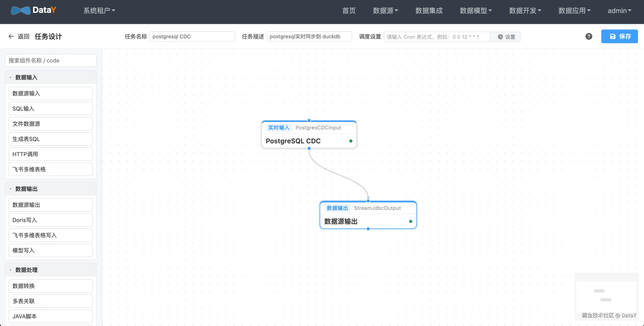Open the 数据应用 navigation dropdown
This screenshot has height=326, width=644.
click(574, 10)
